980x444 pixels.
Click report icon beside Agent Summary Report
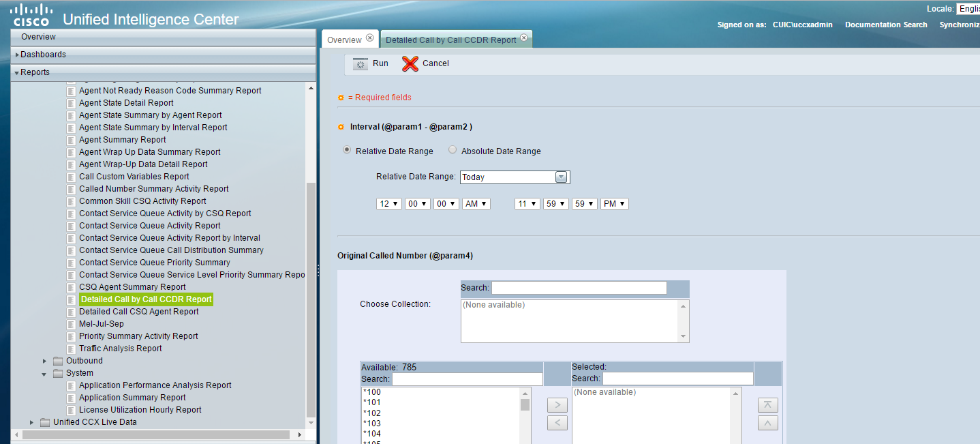click(x=71, y=140)
